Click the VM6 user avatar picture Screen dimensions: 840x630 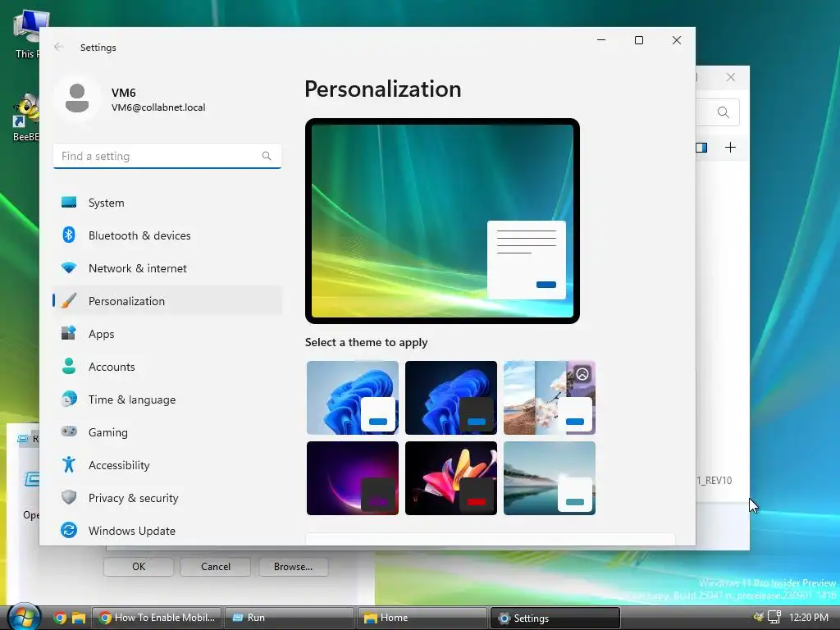coord(77,98)
